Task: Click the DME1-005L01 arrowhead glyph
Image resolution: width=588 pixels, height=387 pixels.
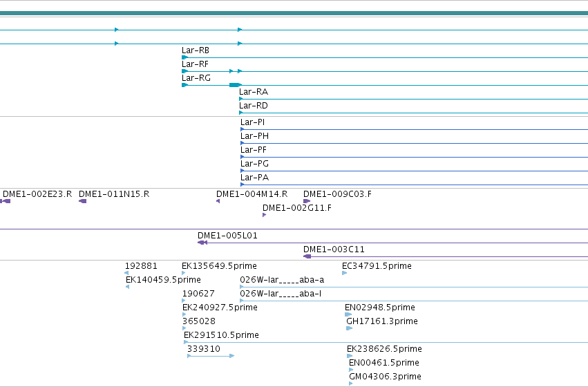Action: point(202,243)
